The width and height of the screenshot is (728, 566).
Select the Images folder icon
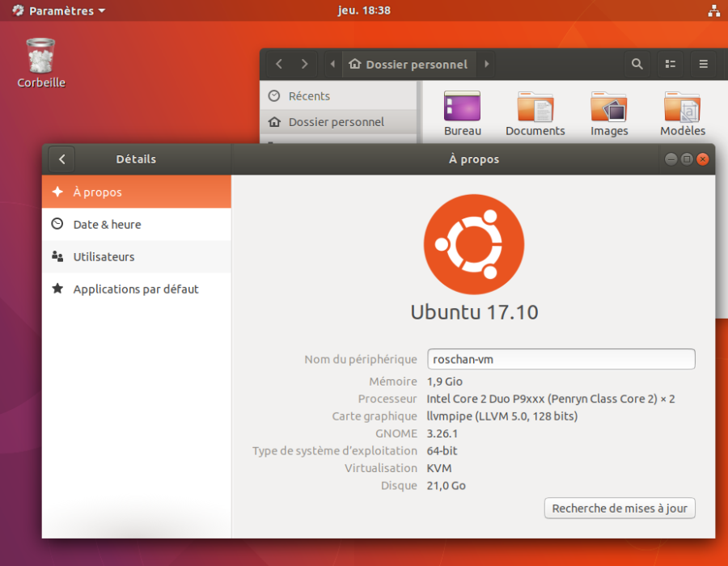609,114
